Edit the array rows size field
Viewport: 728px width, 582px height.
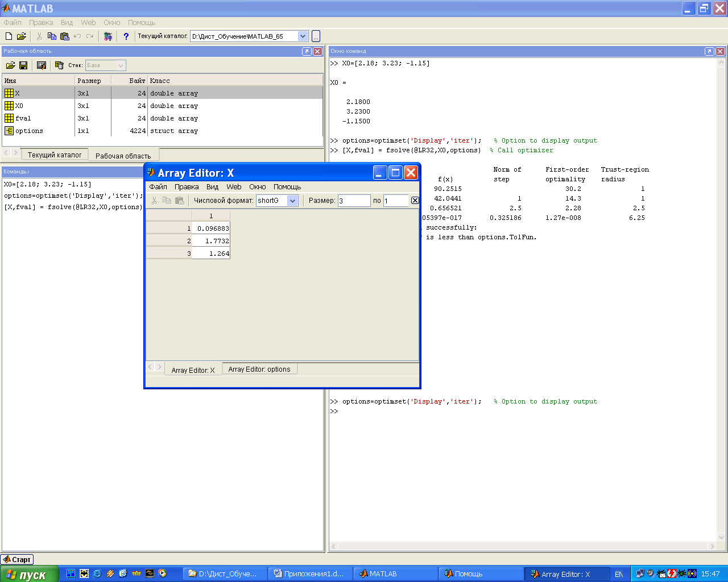click(x=354, y=201)
